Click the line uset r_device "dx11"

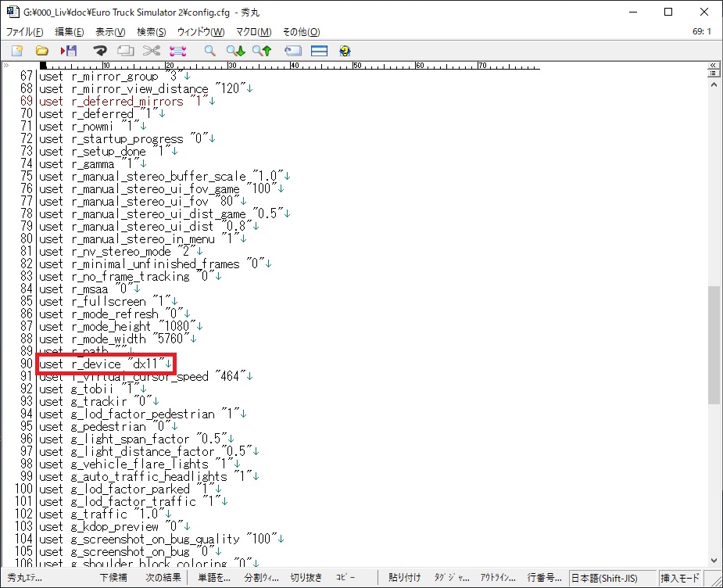click(106, 364)
